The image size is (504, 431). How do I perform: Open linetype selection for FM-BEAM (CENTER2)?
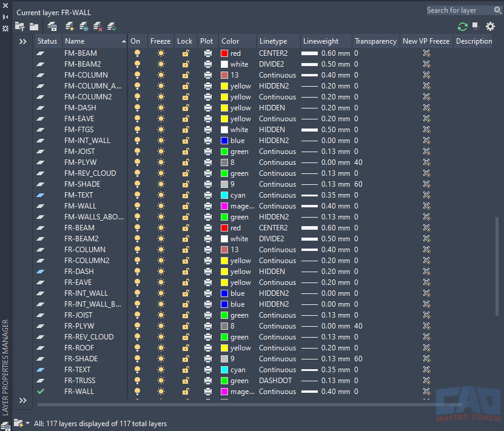pyautogui.click(x=273, y=53)
